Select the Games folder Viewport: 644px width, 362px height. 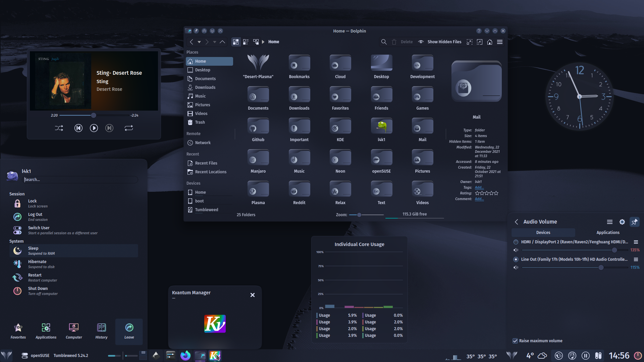[x=423, y=99]
